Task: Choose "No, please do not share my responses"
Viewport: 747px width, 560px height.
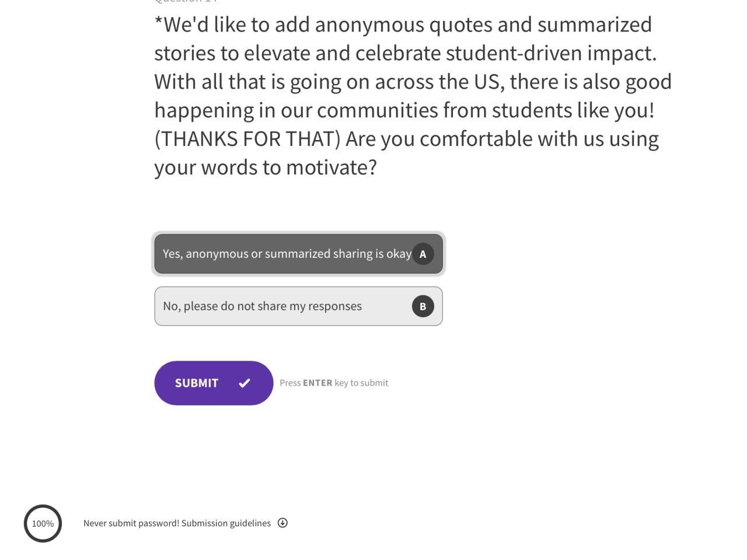Action: (262, 306)
